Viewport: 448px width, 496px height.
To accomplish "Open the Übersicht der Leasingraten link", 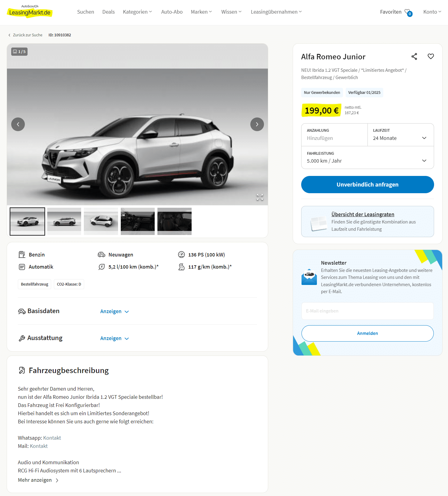I will pos(363,214).
